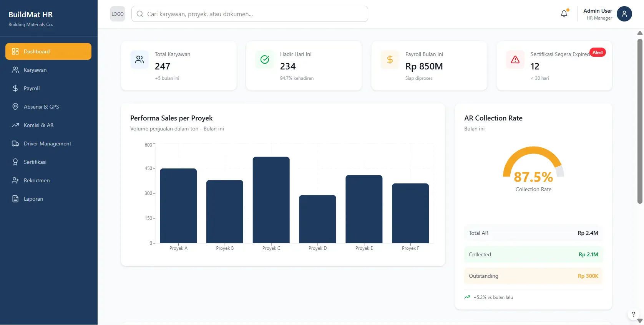
Task: Open the Payroll menu item
Action: click(48, 88)
